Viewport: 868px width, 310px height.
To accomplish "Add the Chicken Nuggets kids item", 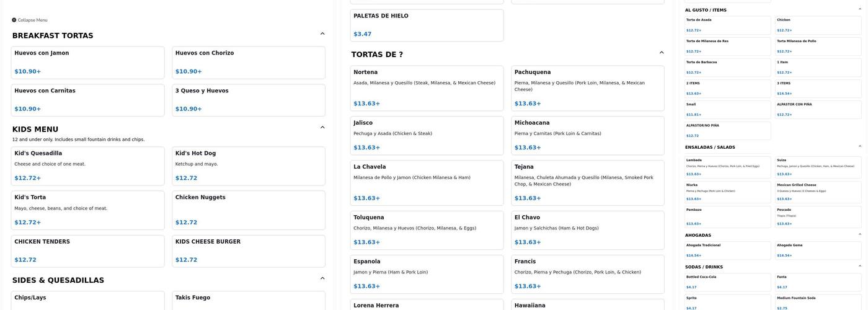I will click(x=249, y=210).
